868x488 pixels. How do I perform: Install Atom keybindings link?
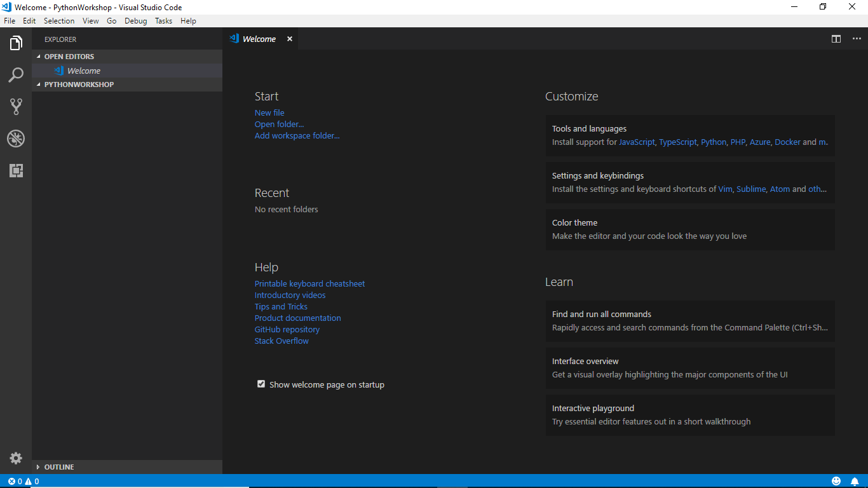click(780, 189)
